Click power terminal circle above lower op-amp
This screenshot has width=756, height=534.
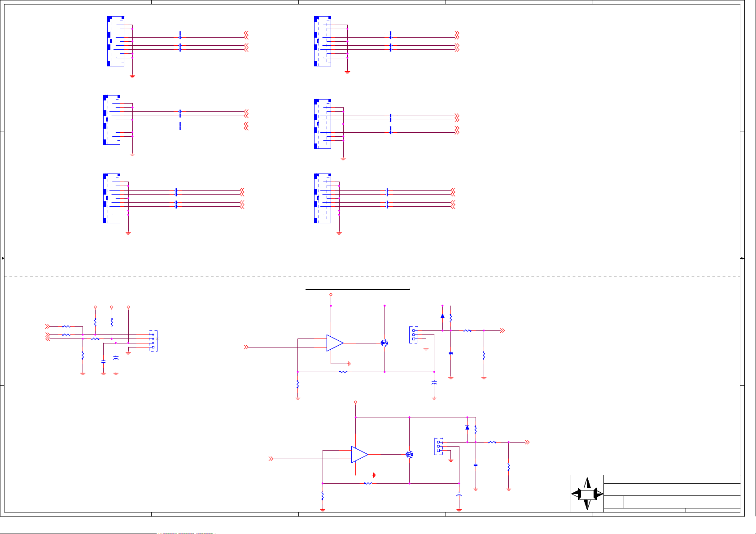click(356, 402)
